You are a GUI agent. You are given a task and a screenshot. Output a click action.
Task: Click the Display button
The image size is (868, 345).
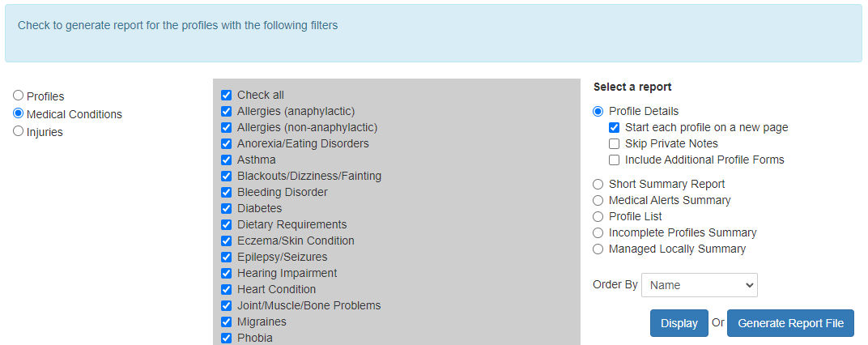point(679,323)
